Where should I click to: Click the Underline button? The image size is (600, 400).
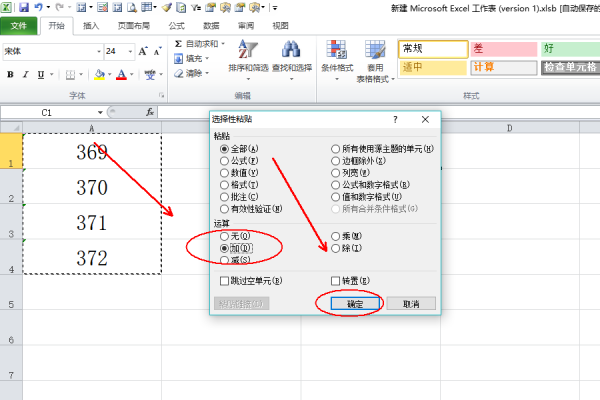pyautogui.click(x=41, y=74)
